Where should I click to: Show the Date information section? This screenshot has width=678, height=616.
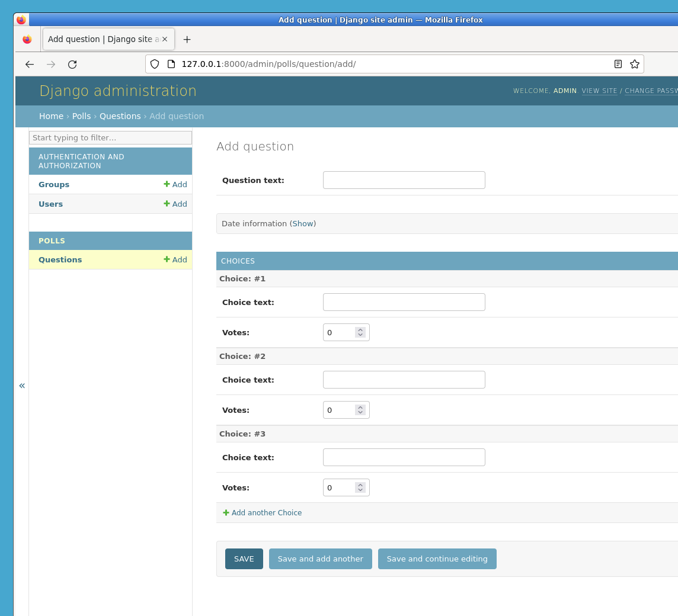point(303,224)
